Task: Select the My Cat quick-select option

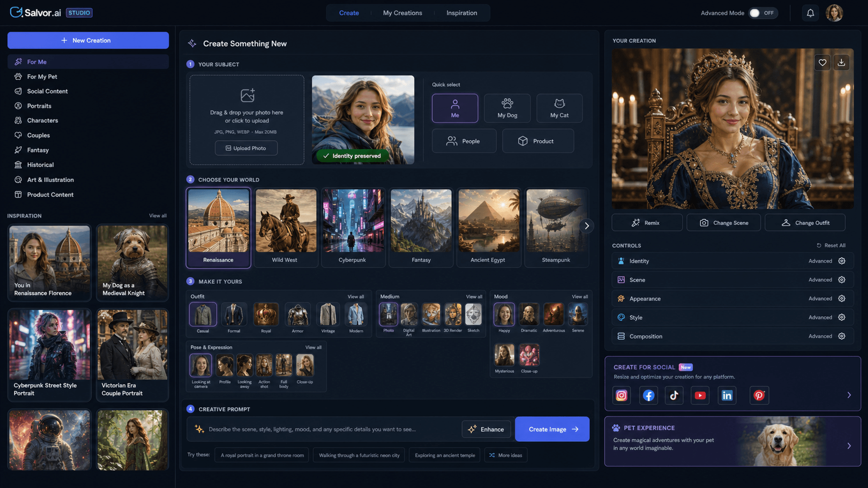Action: pyautogui.click(x=559, y=108)
